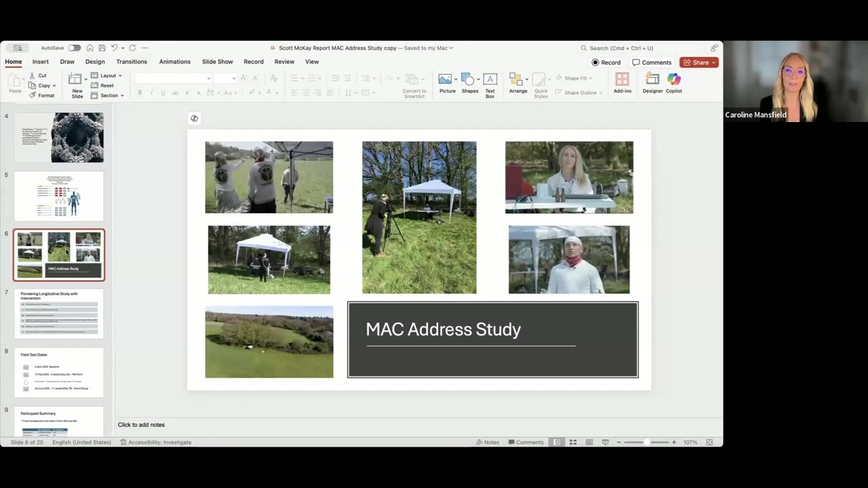Click the collaboration people icon near search

coord(714,48)
